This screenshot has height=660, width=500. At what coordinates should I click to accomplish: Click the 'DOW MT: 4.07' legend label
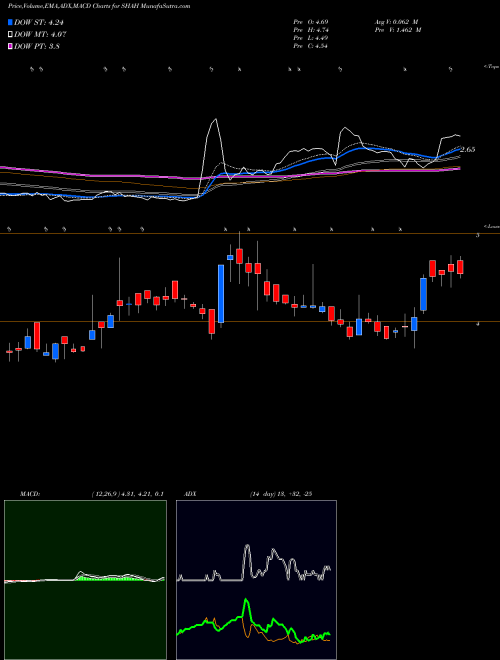[40, 35]
